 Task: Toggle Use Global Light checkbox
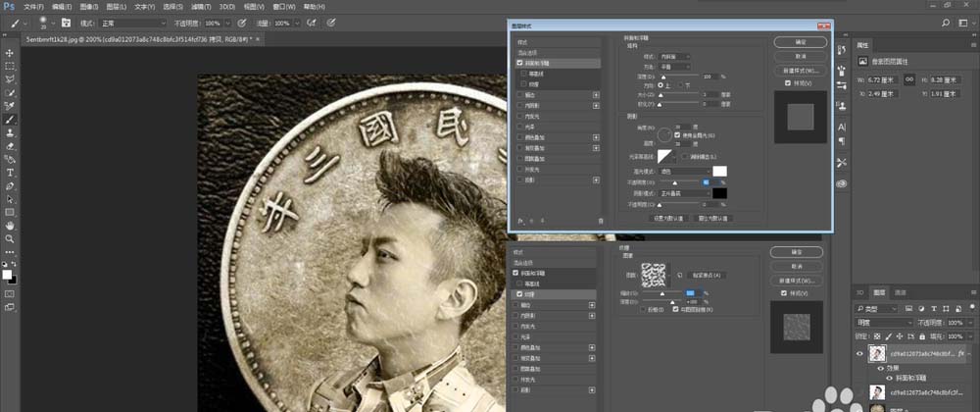click(677, 135)
